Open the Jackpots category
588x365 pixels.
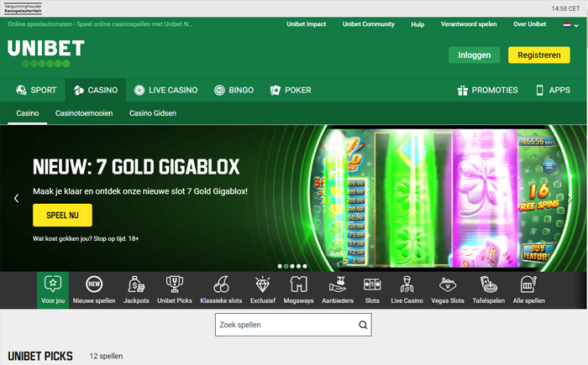(136, 290)
